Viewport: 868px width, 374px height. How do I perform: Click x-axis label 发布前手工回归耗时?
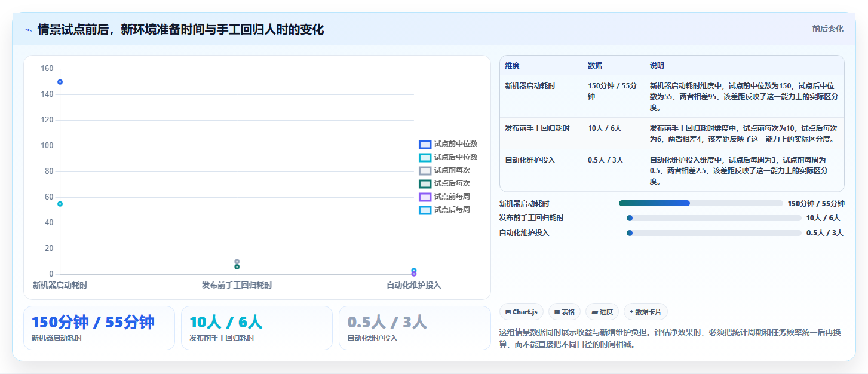coord(237,286)
